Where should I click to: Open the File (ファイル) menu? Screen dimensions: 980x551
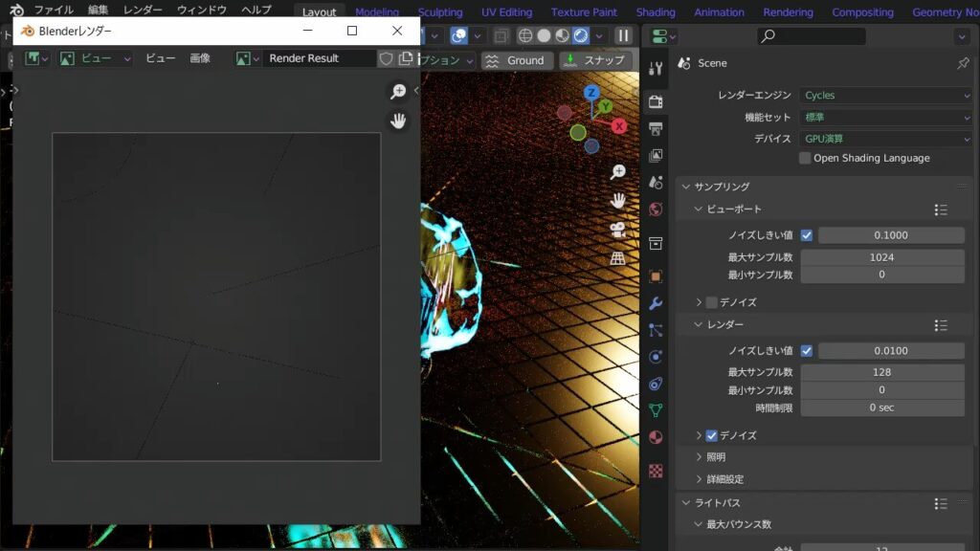(54, 10)
